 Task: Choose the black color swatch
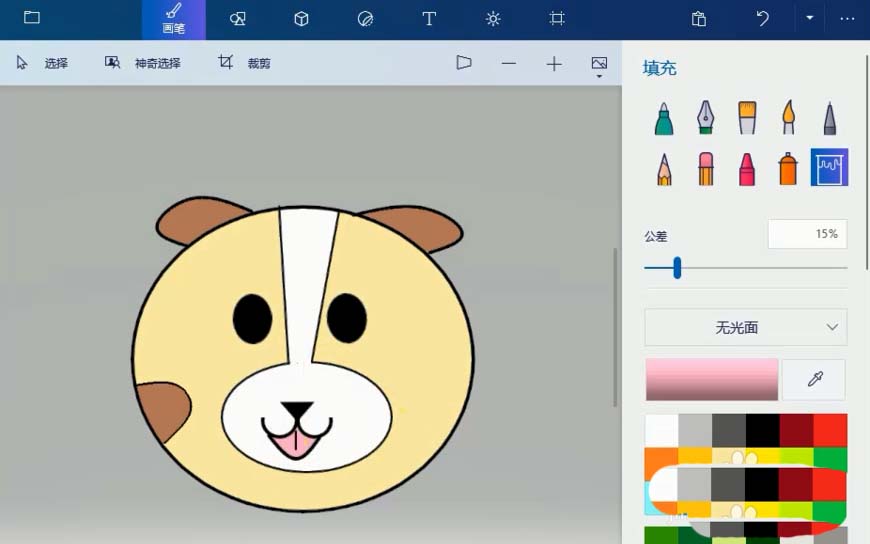click(763, 431)
